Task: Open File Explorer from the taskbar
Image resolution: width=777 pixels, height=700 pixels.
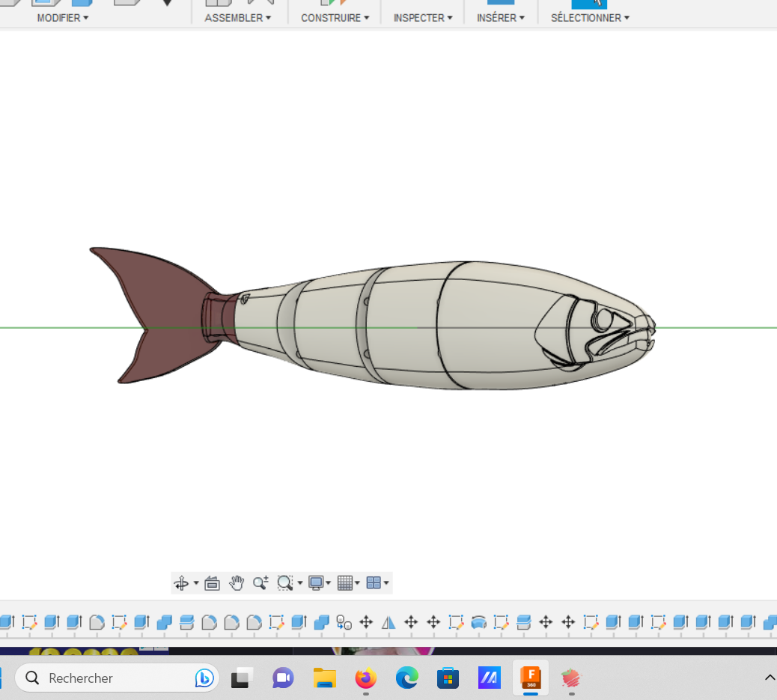Action: (325, 678)
